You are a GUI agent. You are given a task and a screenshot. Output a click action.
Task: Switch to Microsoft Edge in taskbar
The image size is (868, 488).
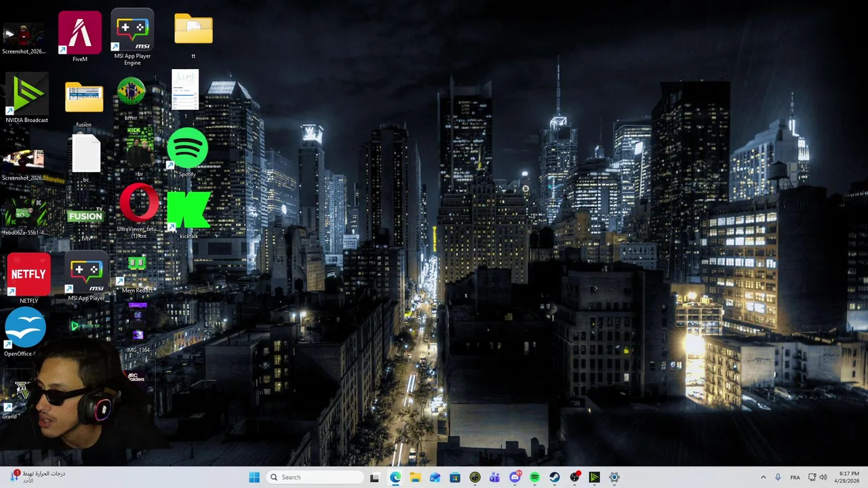click(395, 477)
